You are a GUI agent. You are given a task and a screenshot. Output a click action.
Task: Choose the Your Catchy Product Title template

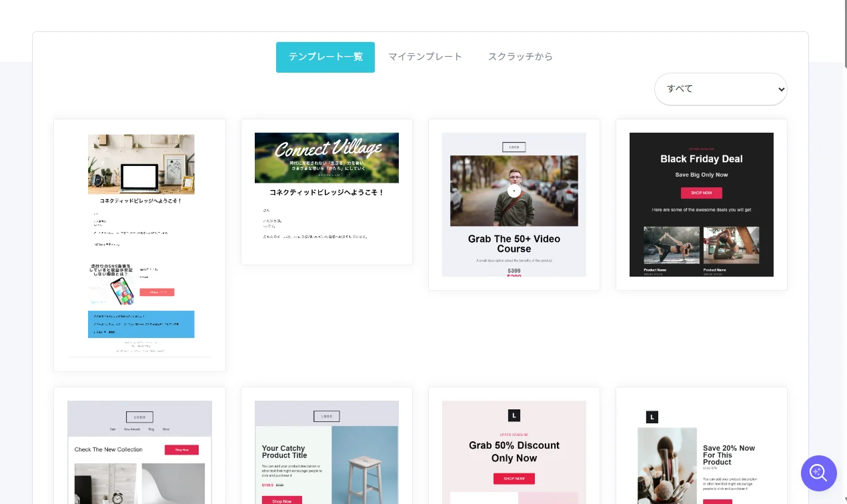(x=327, y=445)
